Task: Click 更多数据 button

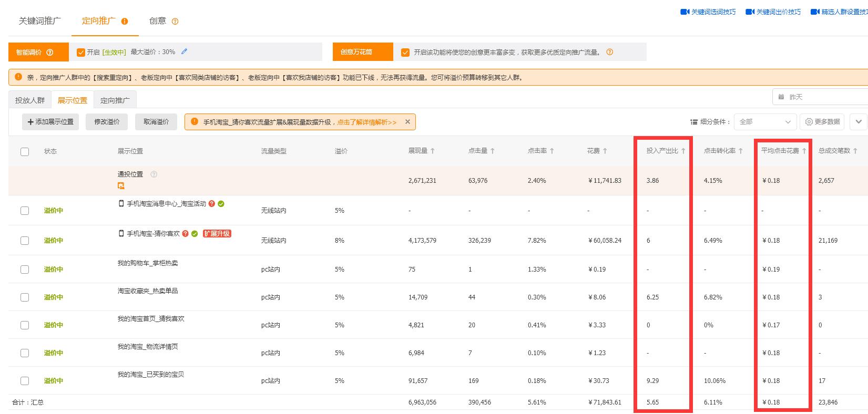Action: 822,122
